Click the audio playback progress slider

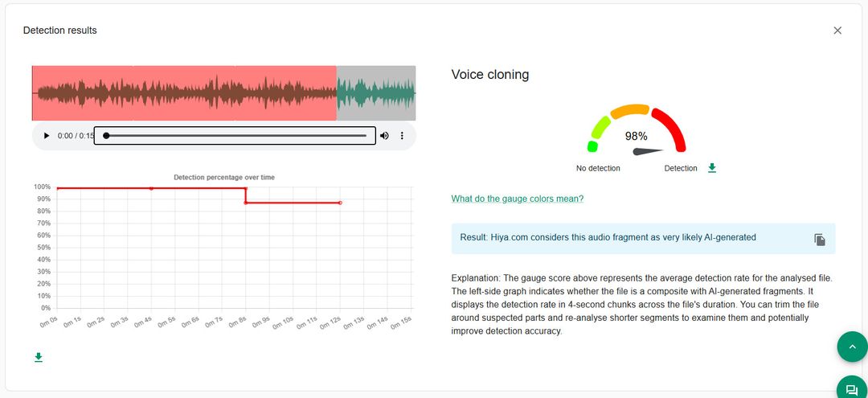(235, 136)
